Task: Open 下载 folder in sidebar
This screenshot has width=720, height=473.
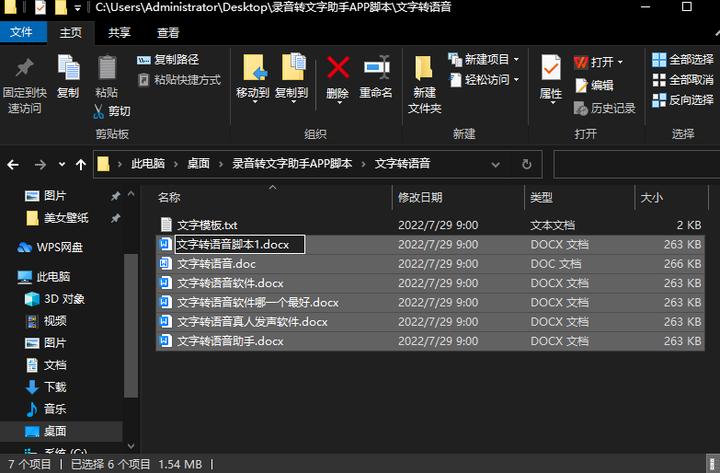Action: click(x=46, y=387)
